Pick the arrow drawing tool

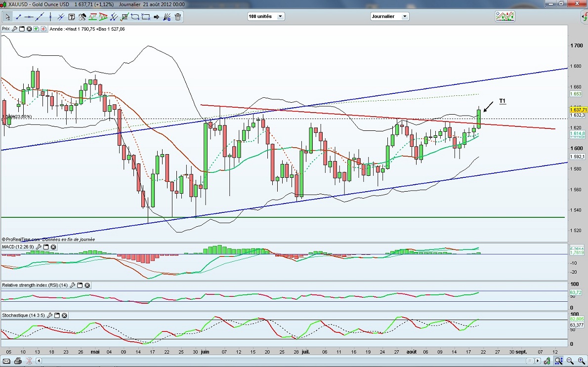157,17
